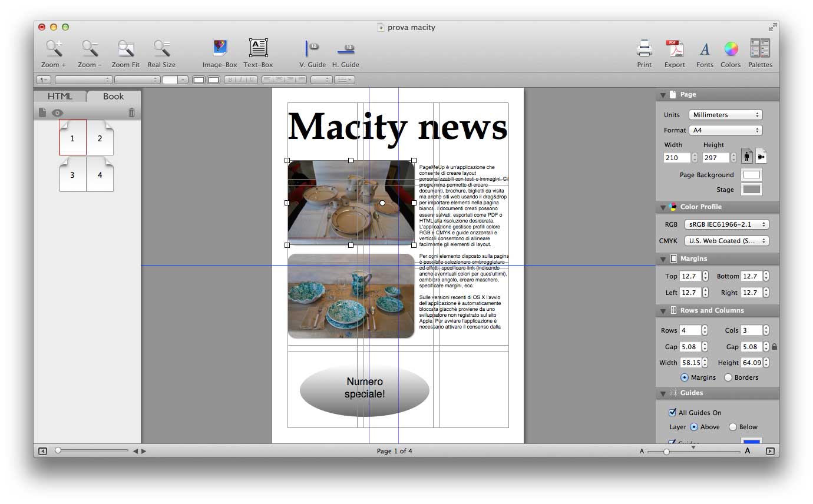Click the Zoom + magnifier icon
813x504 pixels.
pos(54,48)
